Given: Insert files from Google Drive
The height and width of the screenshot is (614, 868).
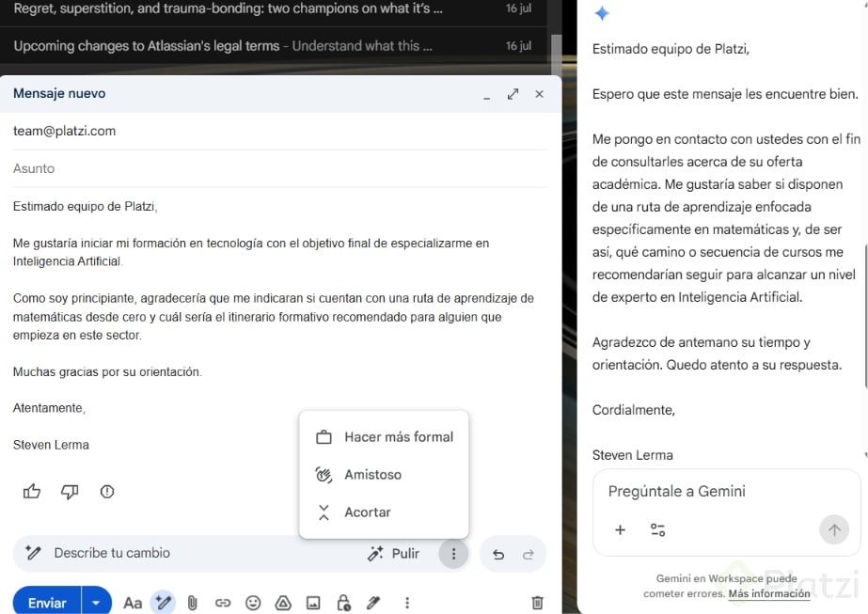Looking at the screenshot, I should (283, 603).
